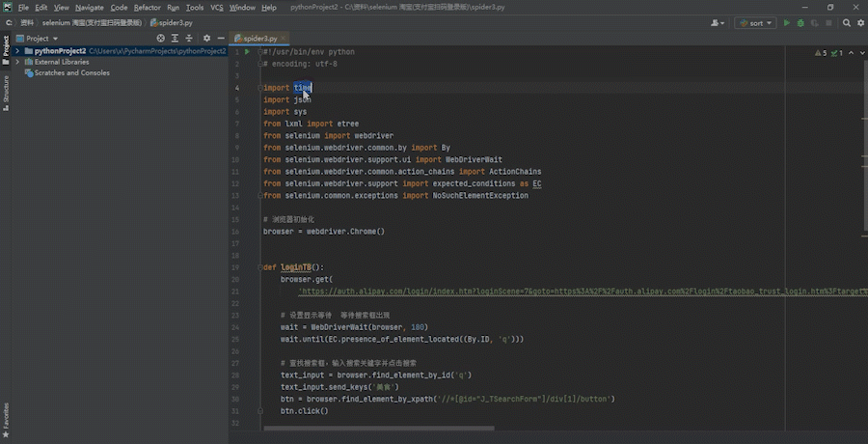
Task: Toggle the Structure side tool window
Action: tap(6, 93)
